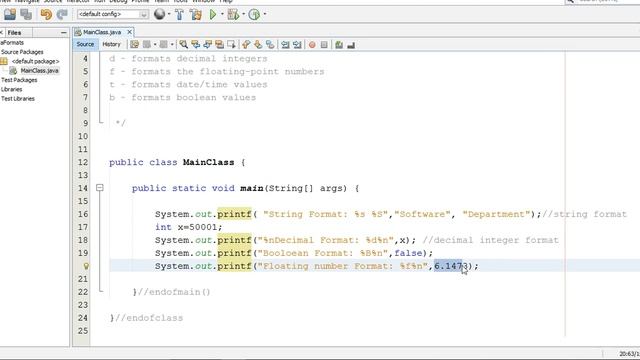The height and width of the screenshot is (360, 640).
Task: Click the Open Project toolbar icon
Action: click(10, 14)
